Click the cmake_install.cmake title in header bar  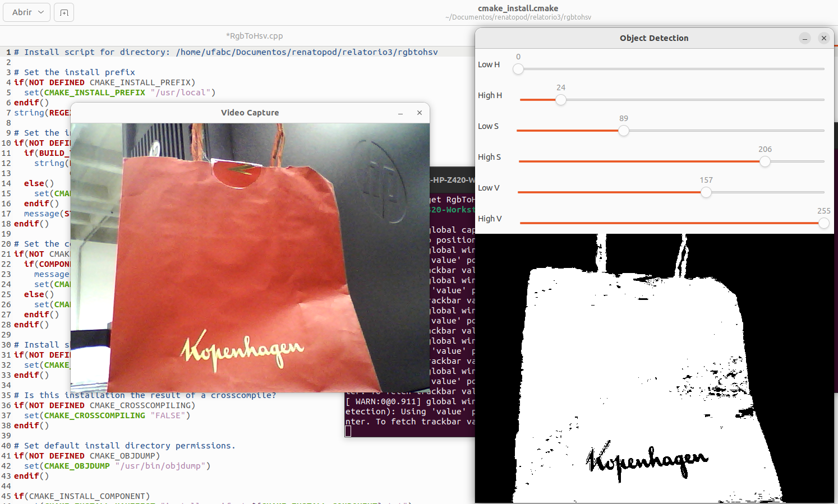[518, 8]
